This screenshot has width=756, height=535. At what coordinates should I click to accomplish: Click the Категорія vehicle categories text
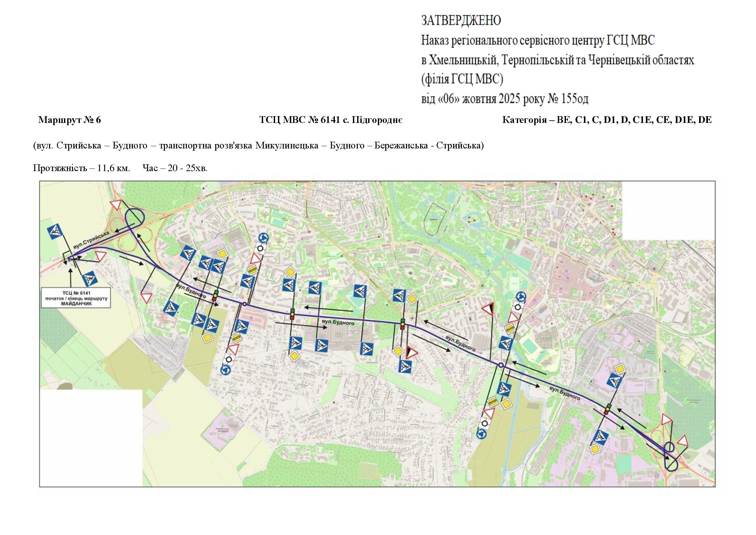click(606, 120)
